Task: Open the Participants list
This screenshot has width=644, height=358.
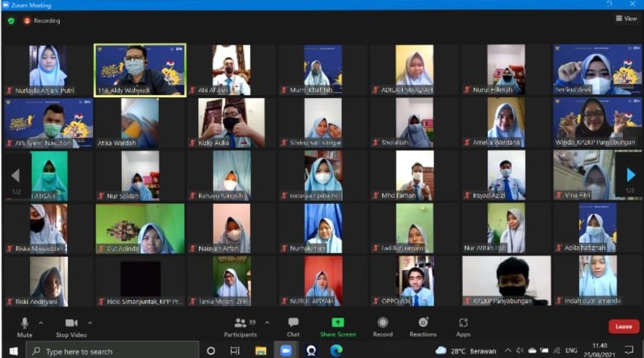Action: (241, 326)
